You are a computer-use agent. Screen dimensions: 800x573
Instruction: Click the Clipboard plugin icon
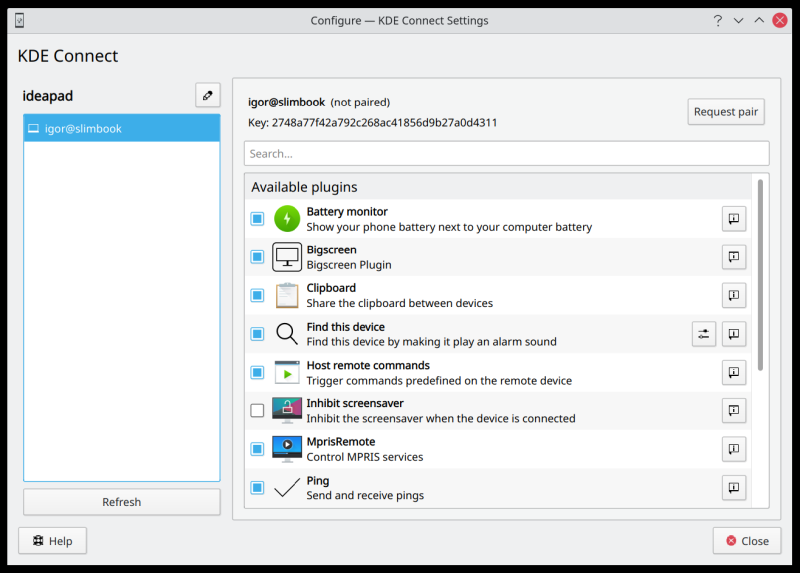coord(287,295)
